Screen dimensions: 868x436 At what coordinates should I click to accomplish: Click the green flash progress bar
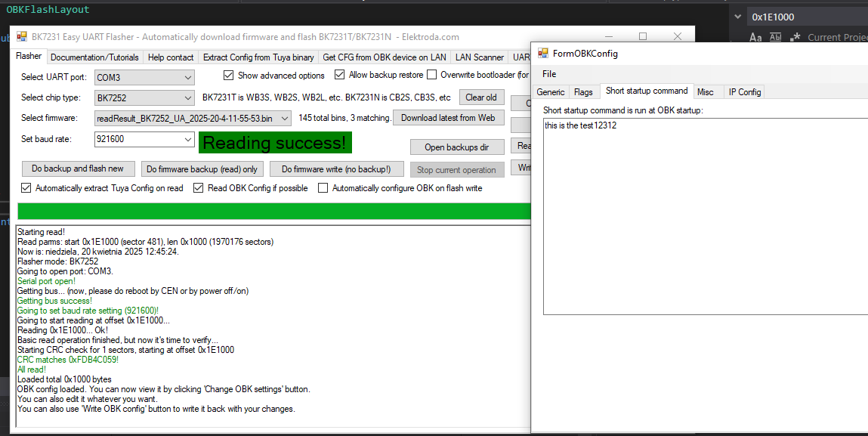point(274,211)
